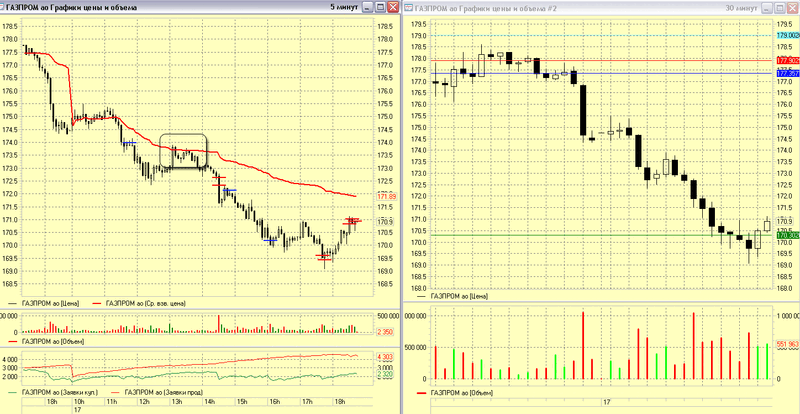Select legend 'ГАЗПРОМ ао [Цена]' in 30-minute chart
800x414 pixels.
(459, 296)
